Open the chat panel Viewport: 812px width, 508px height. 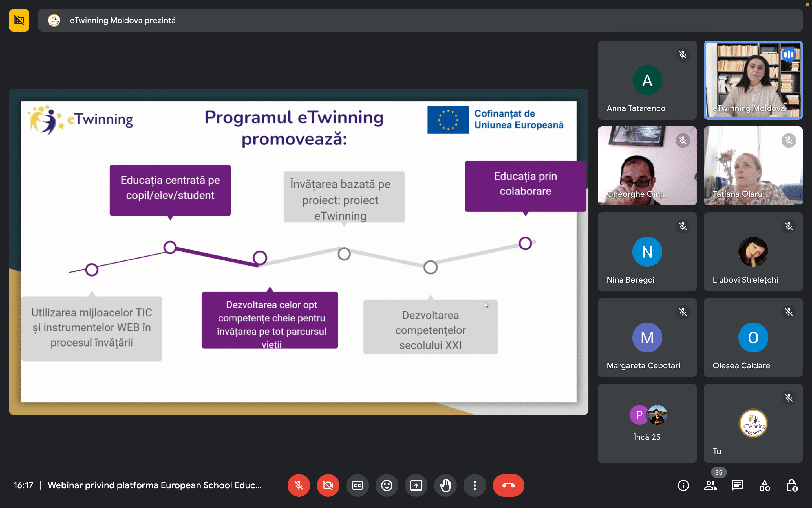pos(738,485)
